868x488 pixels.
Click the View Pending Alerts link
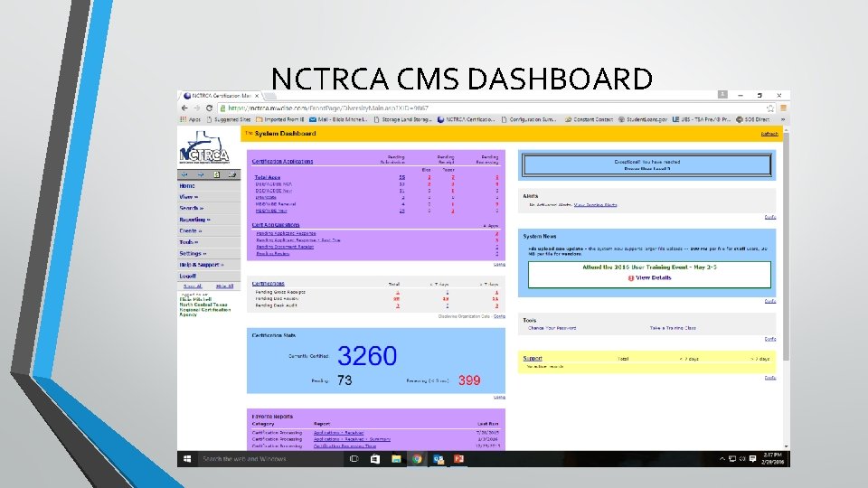point(595,205)
